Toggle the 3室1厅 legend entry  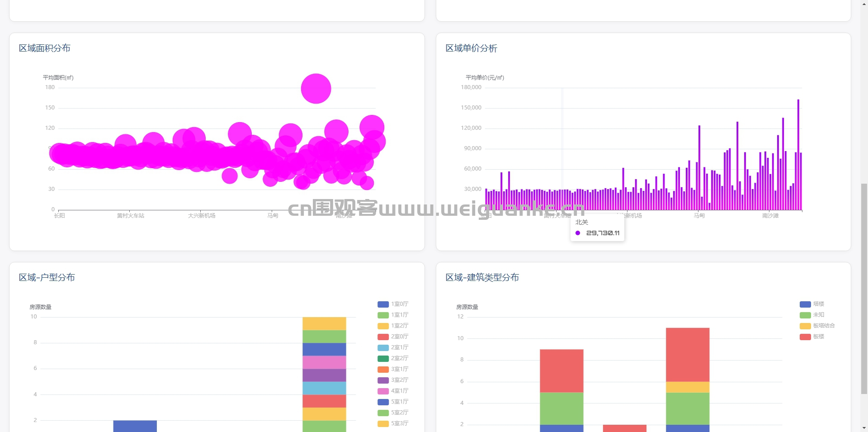click(393, 369)
